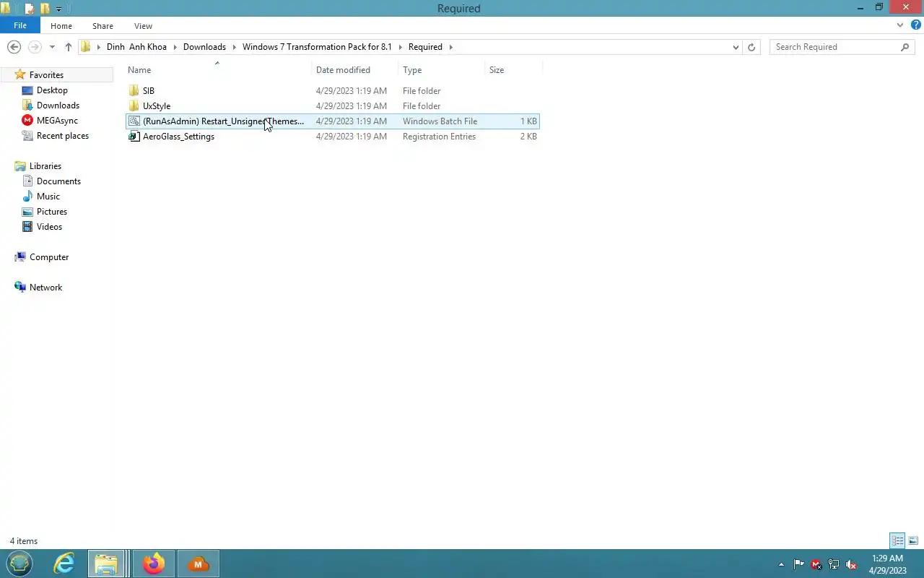924x578 pixels.
Task: Open File Explorer taskbar icon
Action: tap(107, 564)
